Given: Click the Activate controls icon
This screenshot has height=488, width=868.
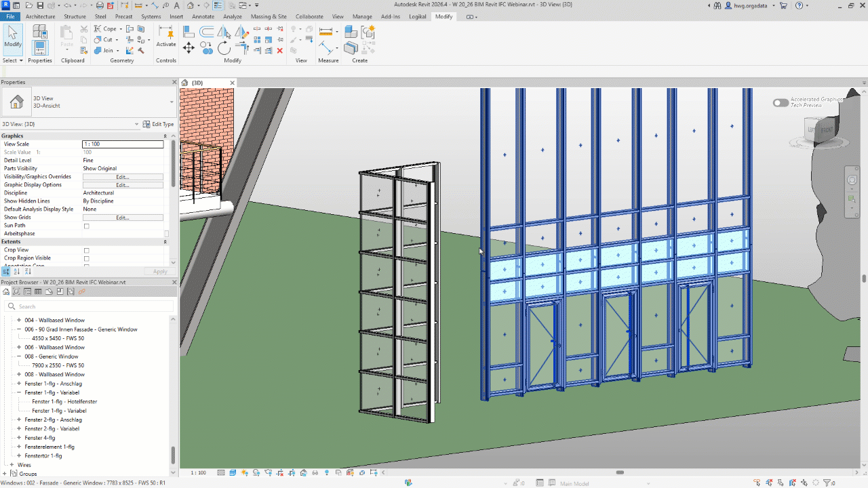Looking at the screenshot, I should pos(165,36).
